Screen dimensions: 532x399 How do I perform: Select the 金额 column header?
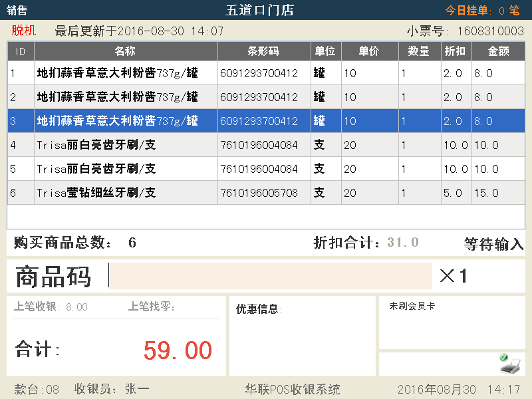tap(498, 51)
